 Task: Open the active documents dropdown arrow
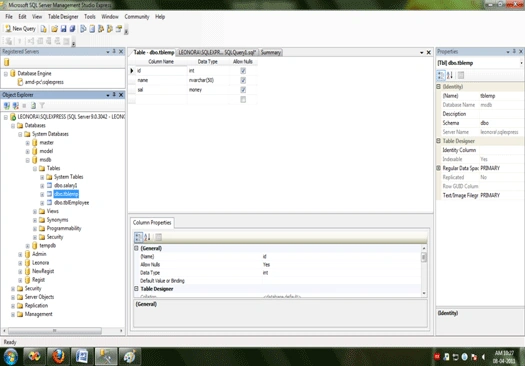point(422,53)
